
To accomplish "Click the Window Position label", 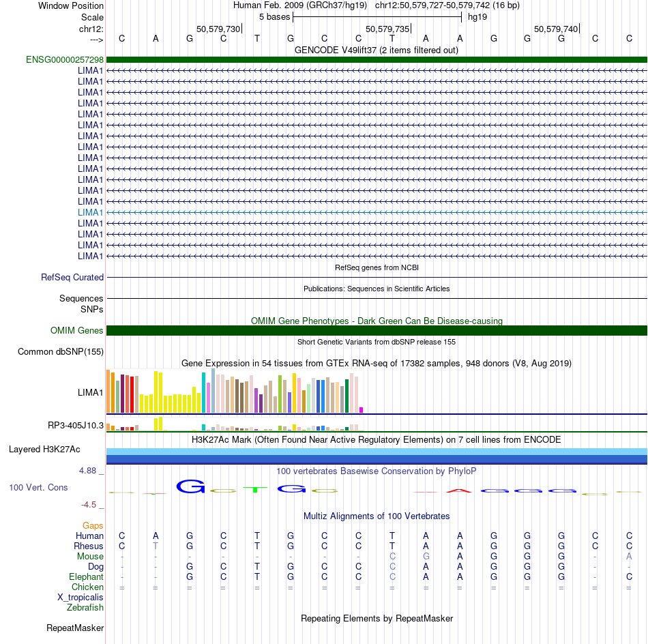I will coord(71,6).
